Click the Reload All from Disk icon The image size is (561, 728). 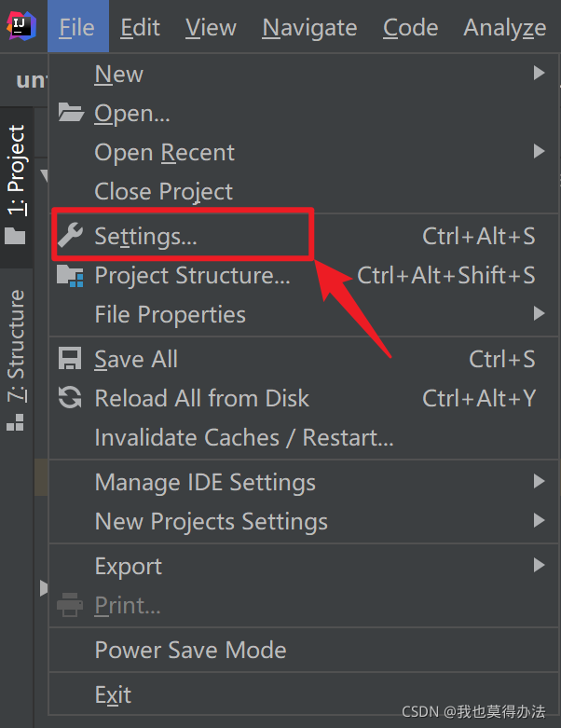[71, 398]
